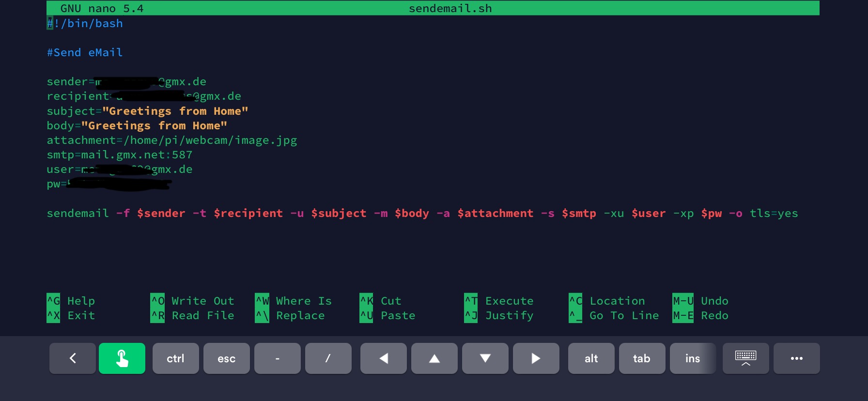Click the sender= variable line
The image size is (868, 401).
[x=126, y=81]
